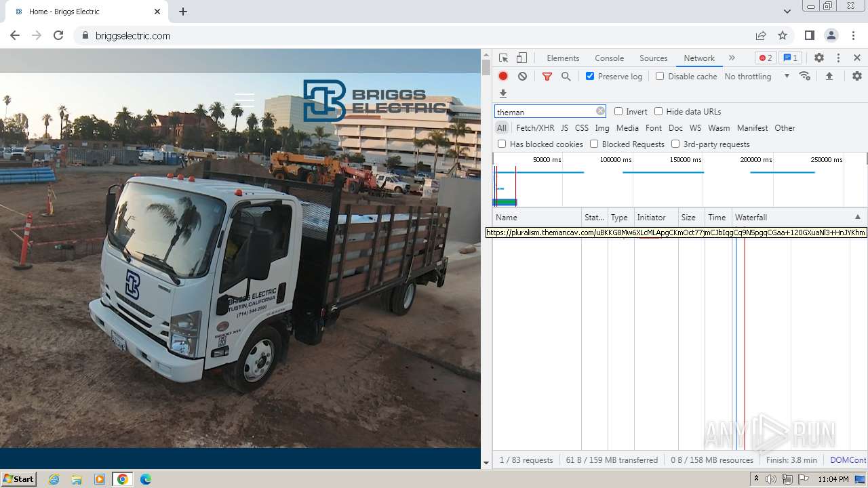The width and height of the screenshot is (868, 488).
Task: Import HAR file upload icon
Action: point(829,76)
